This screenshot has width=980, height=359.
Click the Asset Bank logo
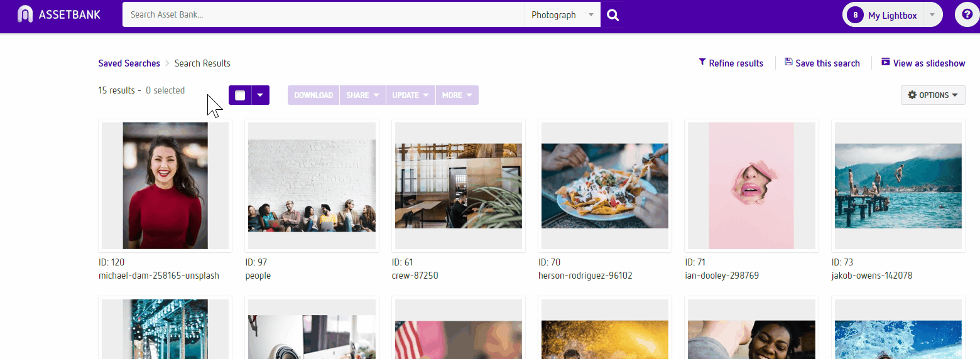59,14
